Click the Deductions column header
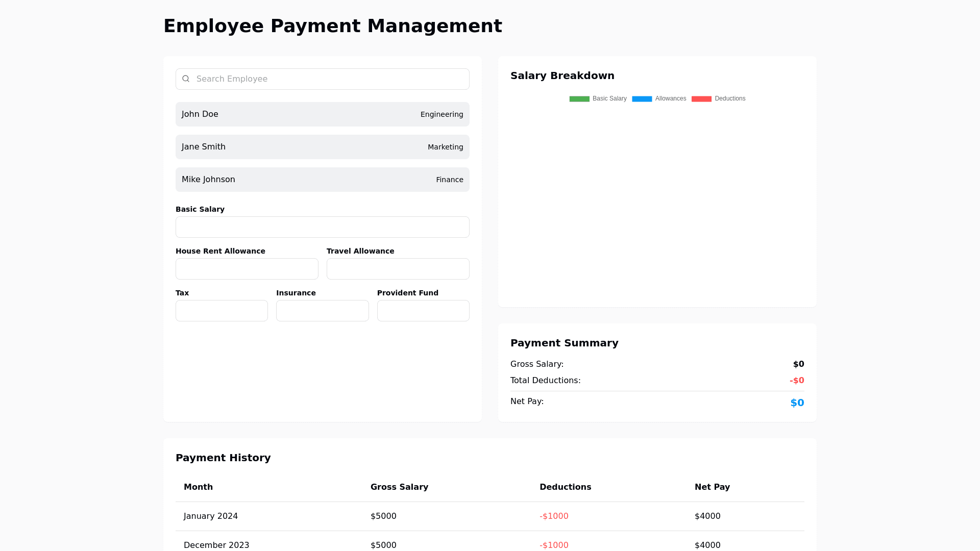 coord(565,487)
